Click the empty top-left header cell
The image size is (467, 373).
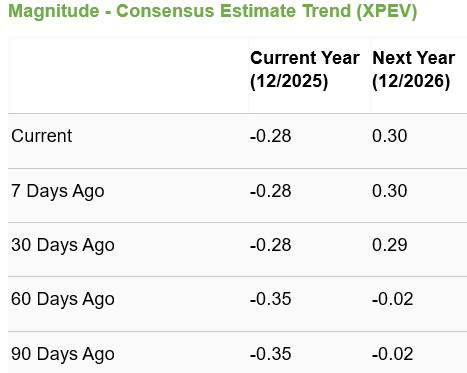click(x=128, y=75)
